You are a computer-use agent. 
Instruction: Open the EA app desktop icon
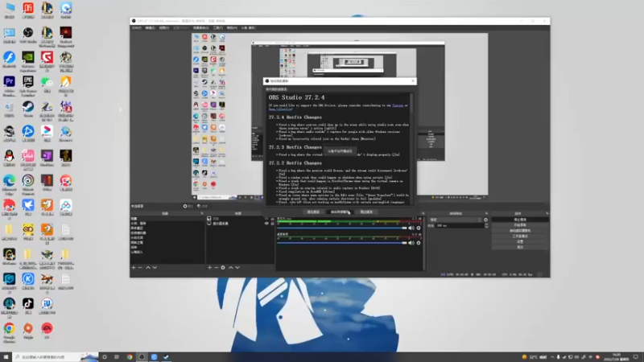point(47,331)
